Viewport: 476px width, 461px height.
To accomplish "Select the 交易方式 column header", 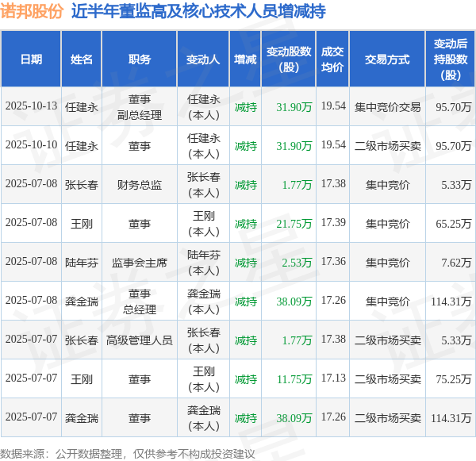I will pos(387,60).
